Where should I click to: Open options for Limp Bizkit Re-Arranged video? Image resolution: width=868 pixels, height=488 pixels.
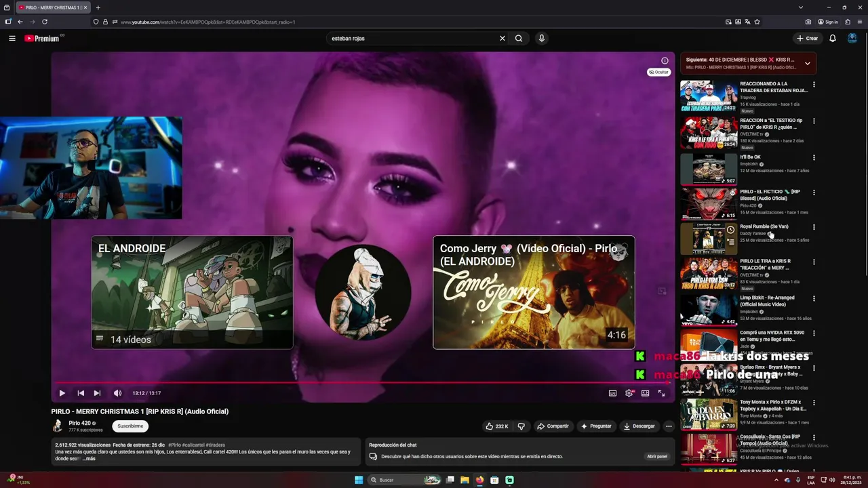point(814,298)
